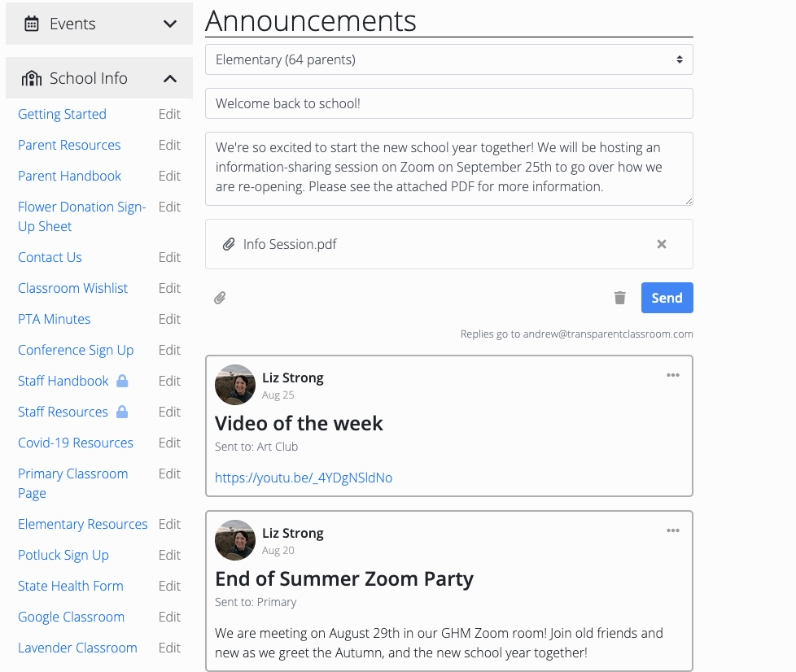Open the Parent Handbook page
The width and height of the screenshot is (796, 672).
coord(69,176)
